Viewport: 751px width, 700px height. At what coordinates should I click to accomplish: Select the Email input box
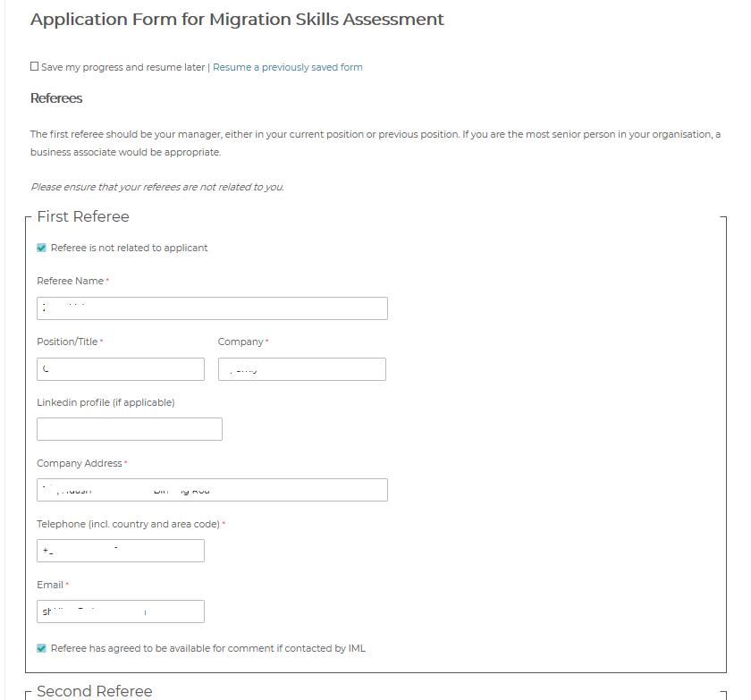pos(121,611)
